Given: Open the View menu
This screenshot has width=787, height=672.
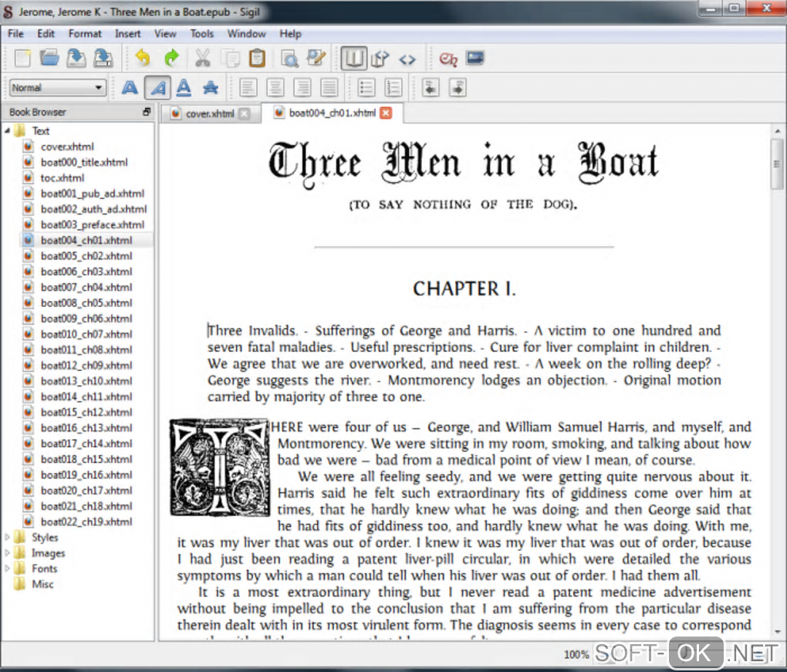Looking at the screenshot, I should 165,34.
